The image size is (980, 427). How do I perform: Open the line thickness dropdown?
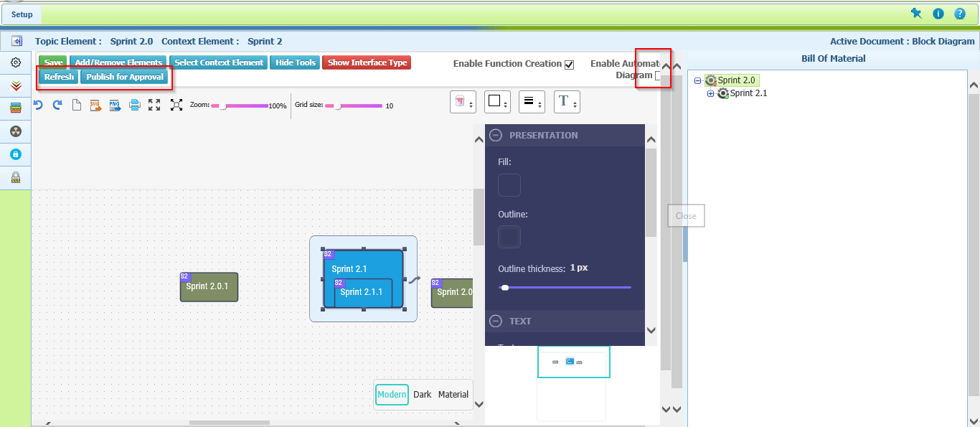coord(532,102)
